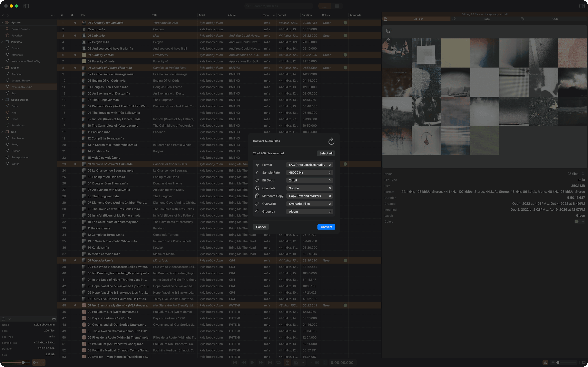Click the clipboard icon next to the playback controls
This screenshot has width=588, height=367.
287,362
